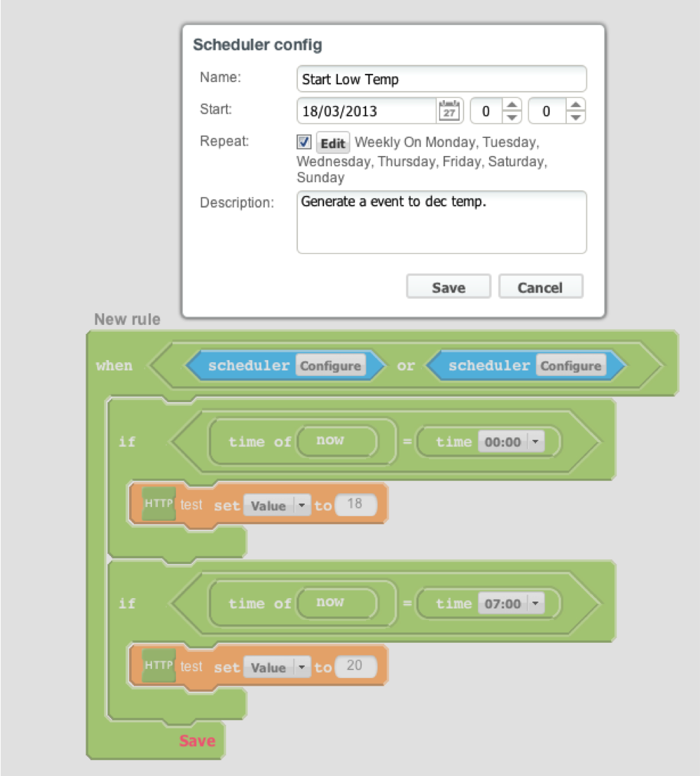Configure the first scheduler block
The height and width of the screenshot is (776, 700).
click(x=330, y=366)
